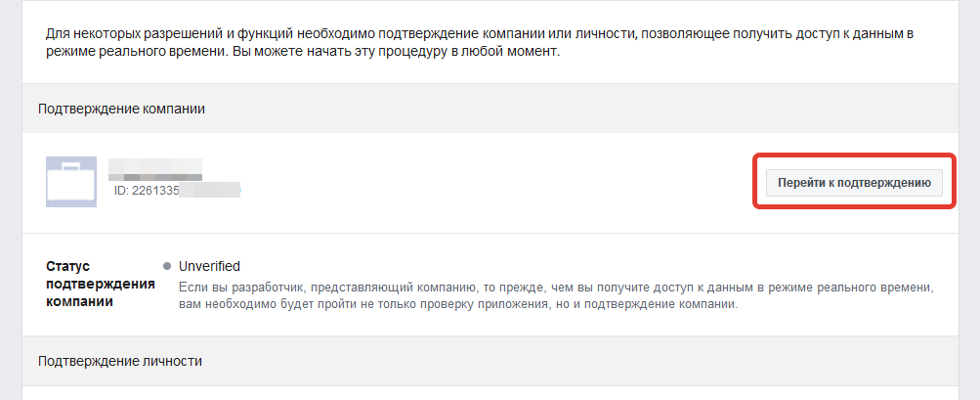980x400 pixels.
Task: Click the Статус подтверждения компании label
Action: click(x=101, y=285)
